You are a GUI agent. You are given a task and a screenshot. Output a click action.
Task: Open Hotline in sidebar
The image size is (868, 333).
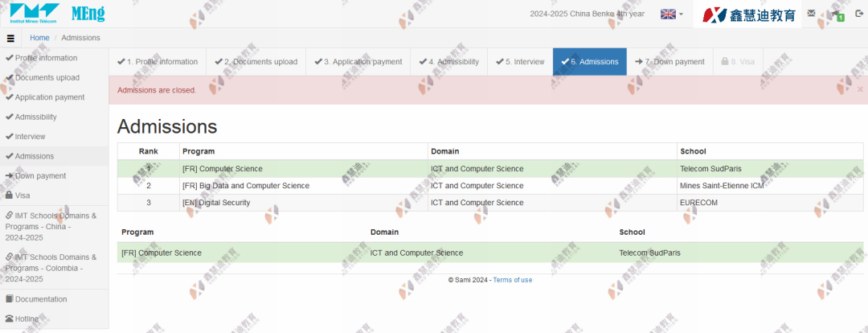pos(55,319)
